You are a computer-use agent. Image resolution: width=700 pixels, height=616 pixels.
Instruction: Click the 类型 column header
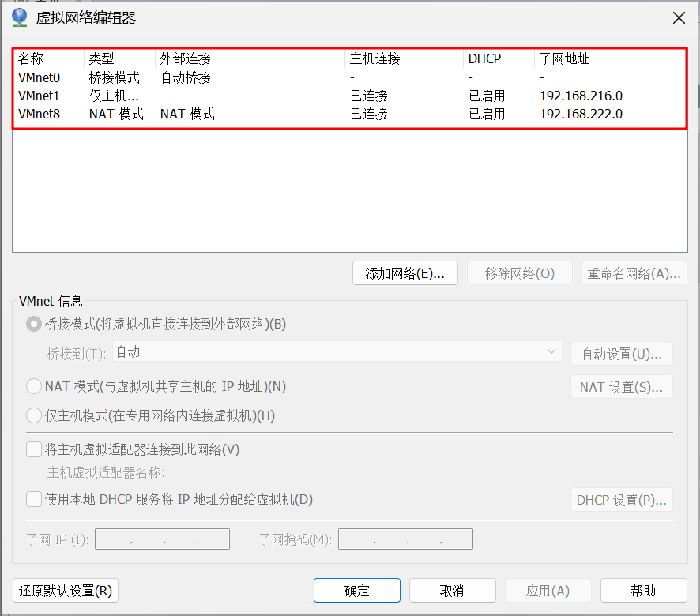click(x=119, y=58)
